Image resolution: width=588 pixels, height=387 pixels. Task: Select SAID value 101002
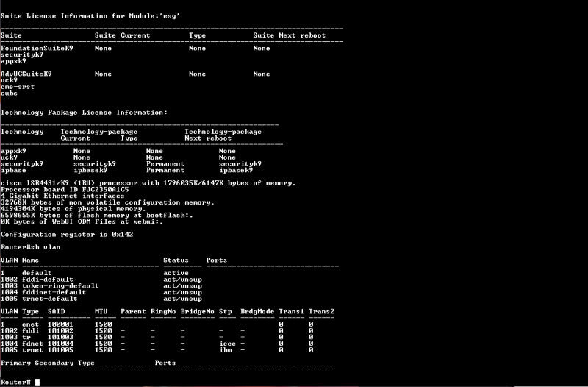point(60,330)
